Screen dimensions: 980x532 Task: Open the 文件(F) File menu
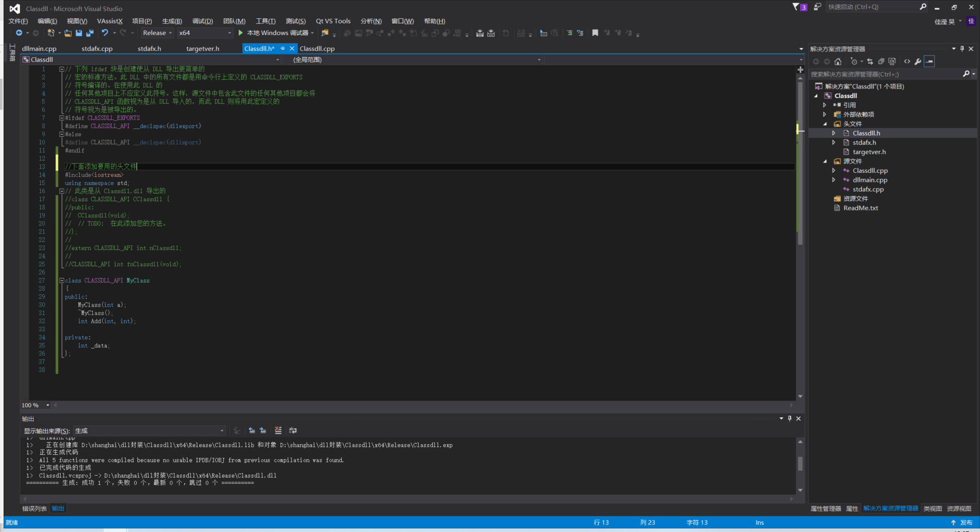[18, 21]
